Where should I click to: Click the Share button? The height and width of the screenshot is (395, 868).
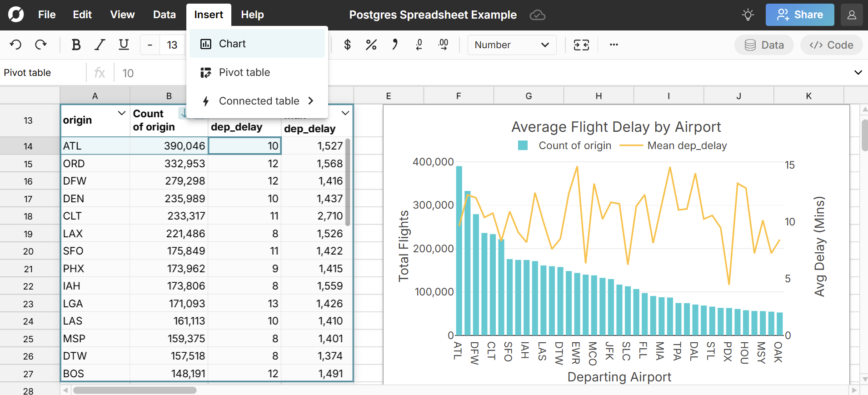tap(799, 15)
